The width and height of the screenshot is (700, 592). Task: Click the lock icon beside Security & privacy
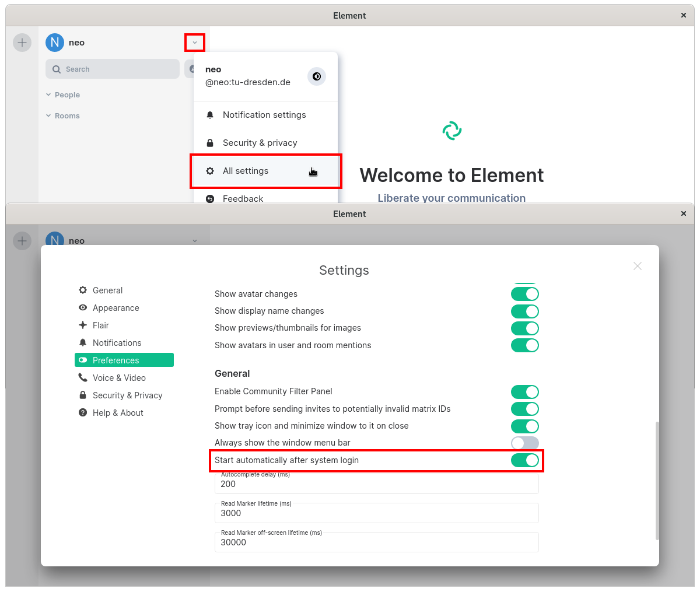click(210, 143)
